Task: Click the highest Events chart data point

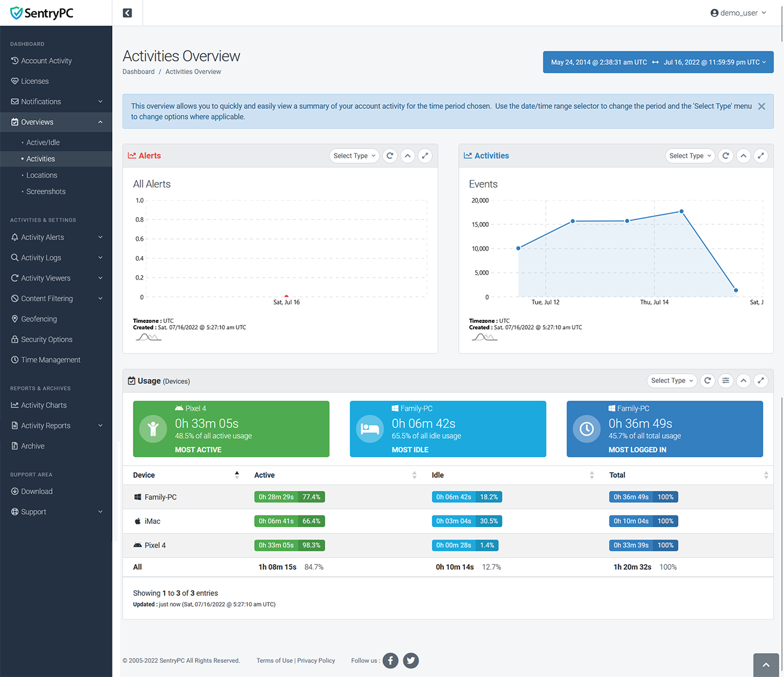Action: click(681, 211)
